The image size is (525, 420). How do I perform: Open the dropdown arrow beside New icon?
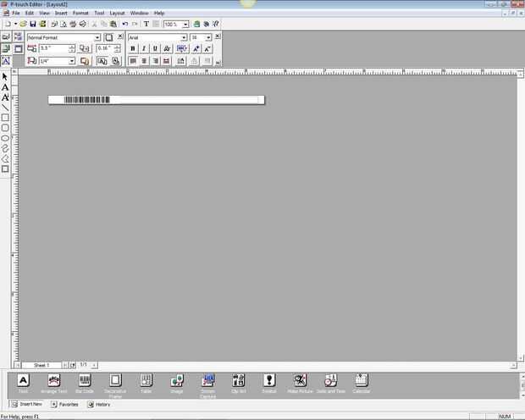pos(15,24)
